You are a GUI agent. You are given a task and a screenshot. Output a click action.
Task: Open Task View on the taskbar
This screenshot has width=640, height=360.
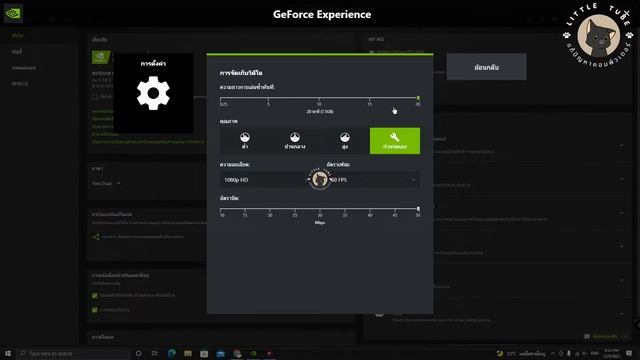155,353
